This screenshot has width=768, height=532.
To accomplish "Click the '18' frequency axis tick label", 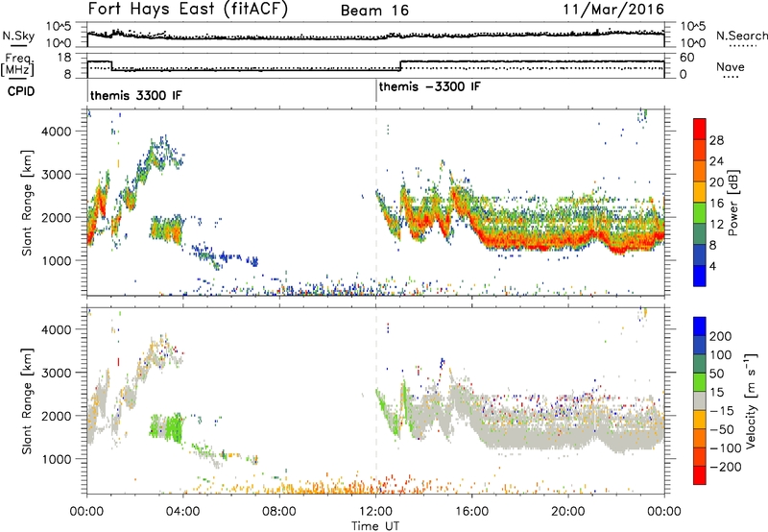I will click(64, 58).
